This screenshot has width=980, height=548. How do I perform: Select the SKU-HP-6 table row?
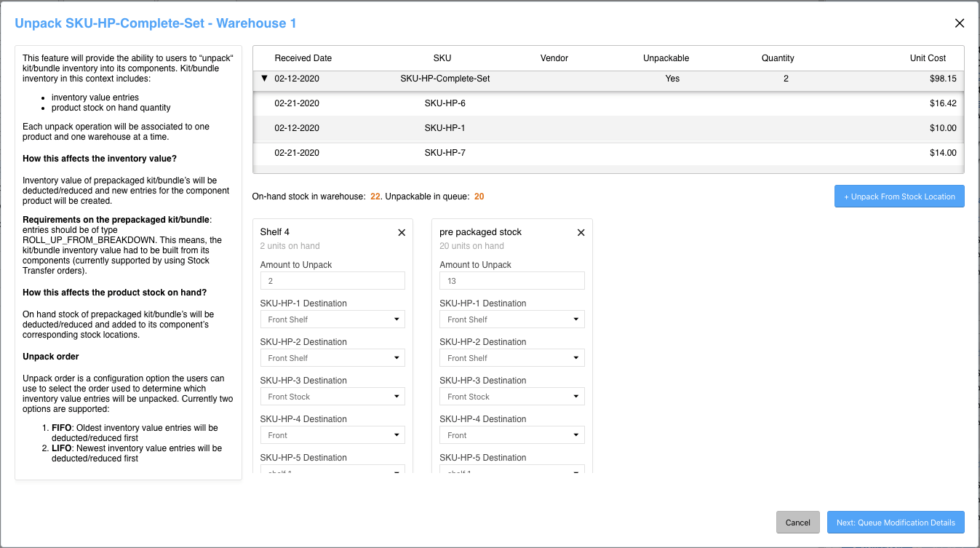coord(608,103)
